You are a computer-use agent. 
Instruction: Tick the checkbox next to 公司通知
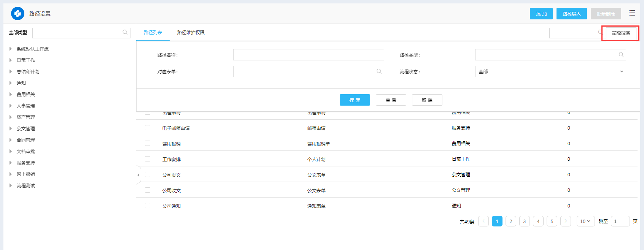(148, 206)
